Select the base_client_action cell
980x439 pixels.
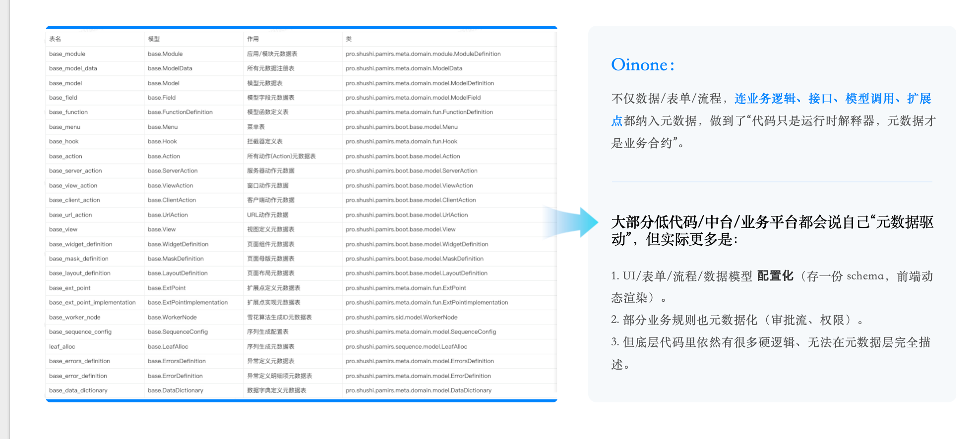[74, 200]
